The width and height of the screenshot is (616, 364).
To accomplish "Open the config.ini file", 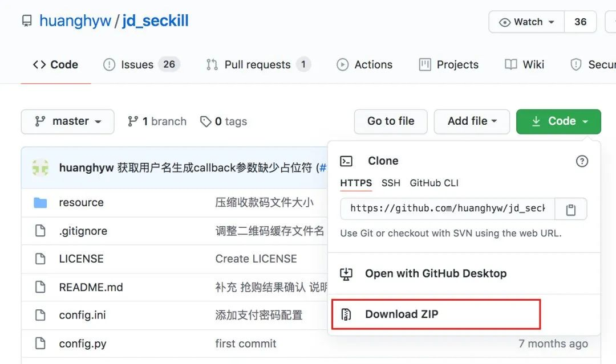I will click(x=82, y=315).
